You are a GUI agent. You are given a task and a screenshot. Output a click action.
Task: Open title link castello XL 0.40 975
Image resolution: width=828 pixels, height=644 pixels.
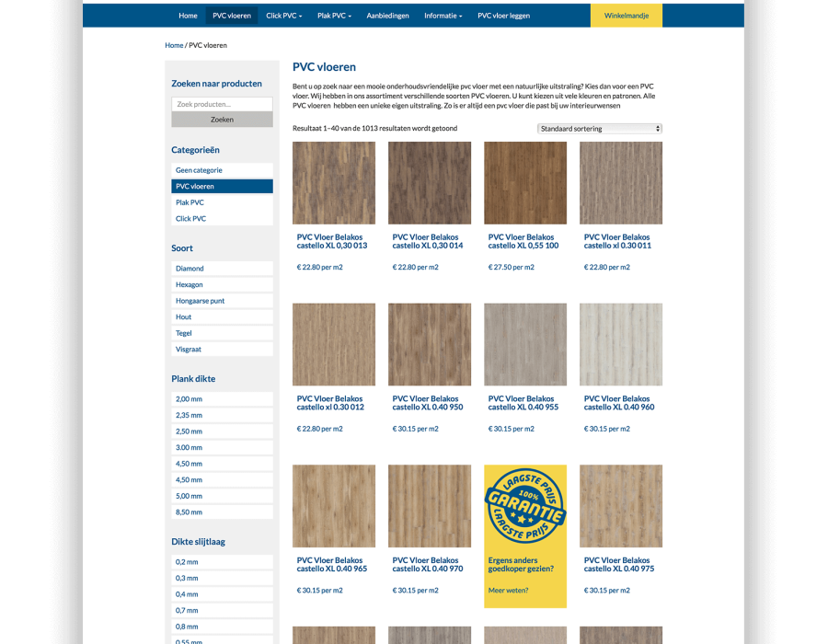pyautogui.click(x=619, y=564)
